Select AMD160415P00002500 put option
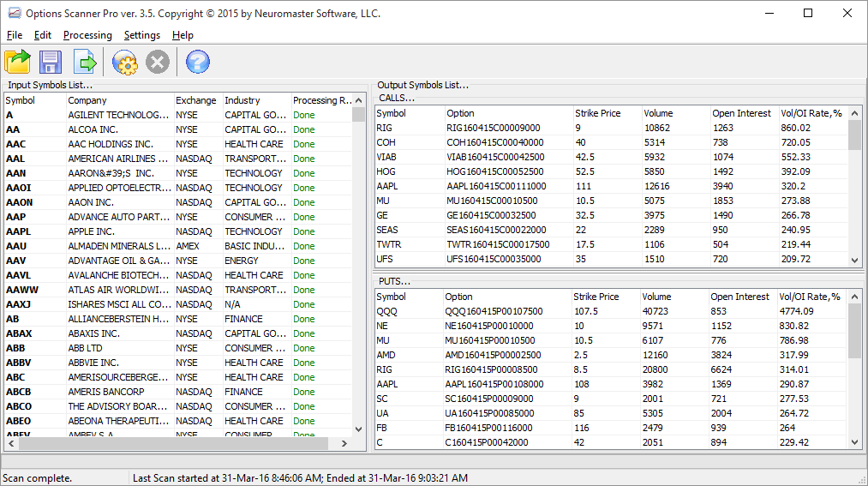 pos(493,356)
